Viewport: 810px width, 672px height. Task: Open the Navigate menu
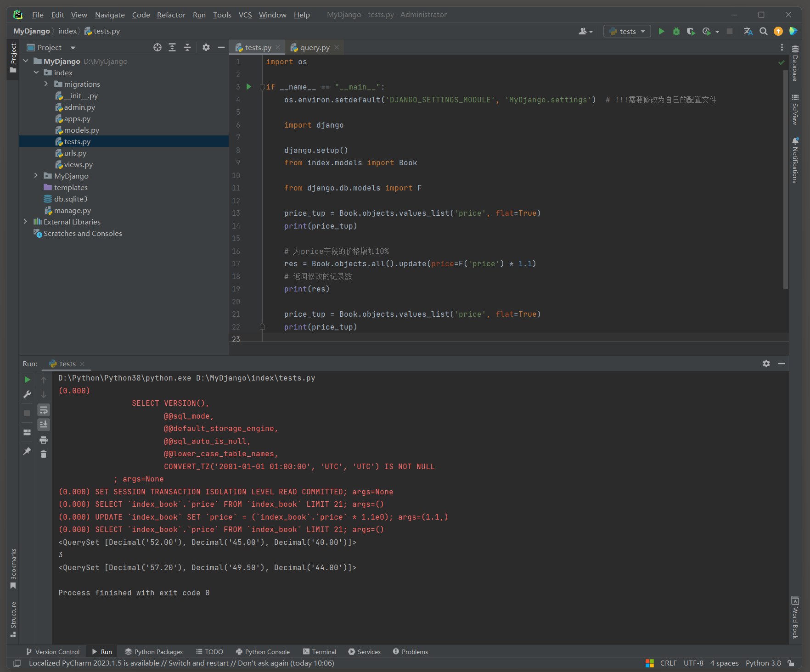click(110, 15)
